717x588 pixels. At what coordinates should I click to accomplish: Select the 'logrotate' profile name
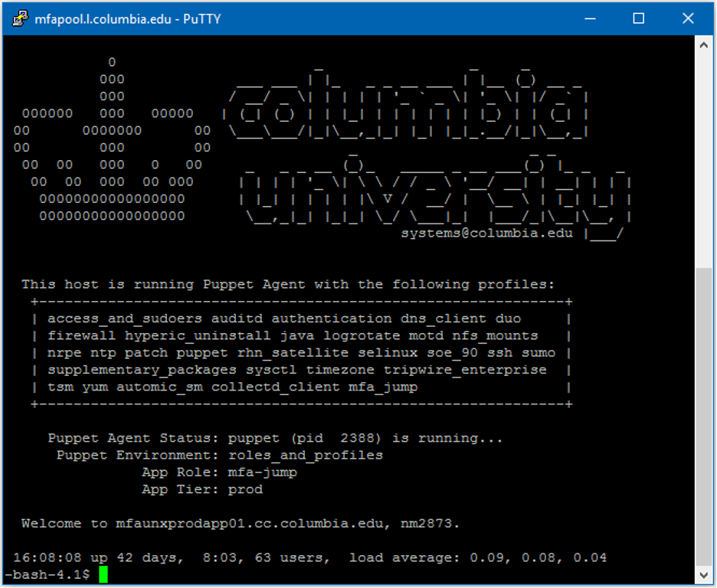pos(362,336)
